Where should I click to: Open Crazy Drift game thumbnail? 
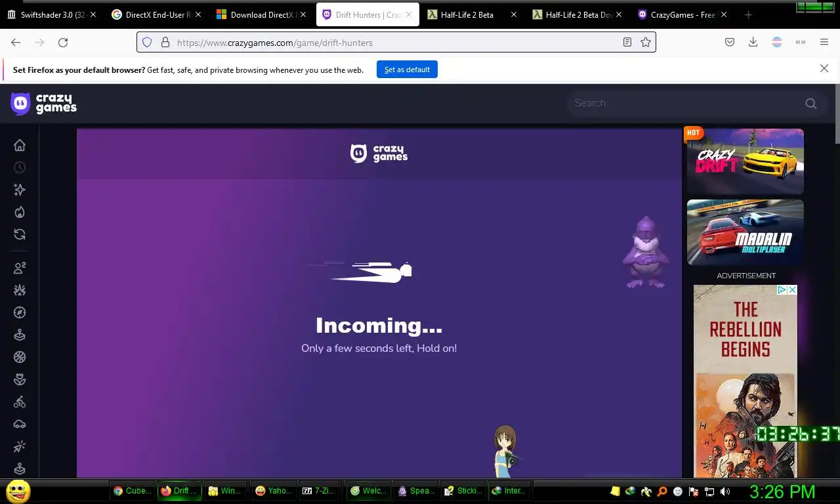click(745, 161)
